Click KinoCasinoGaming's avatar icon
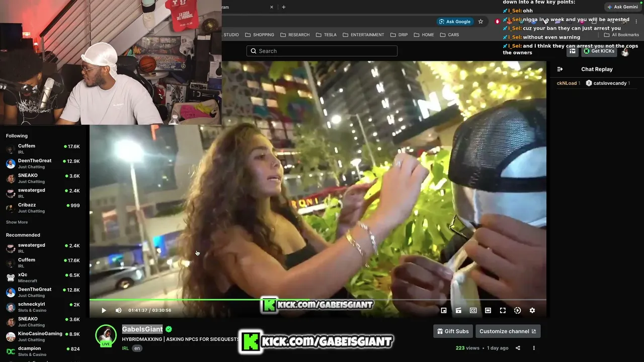Image resolution: width=644 pixels, height=362 pixels. (x=11, y=336)
